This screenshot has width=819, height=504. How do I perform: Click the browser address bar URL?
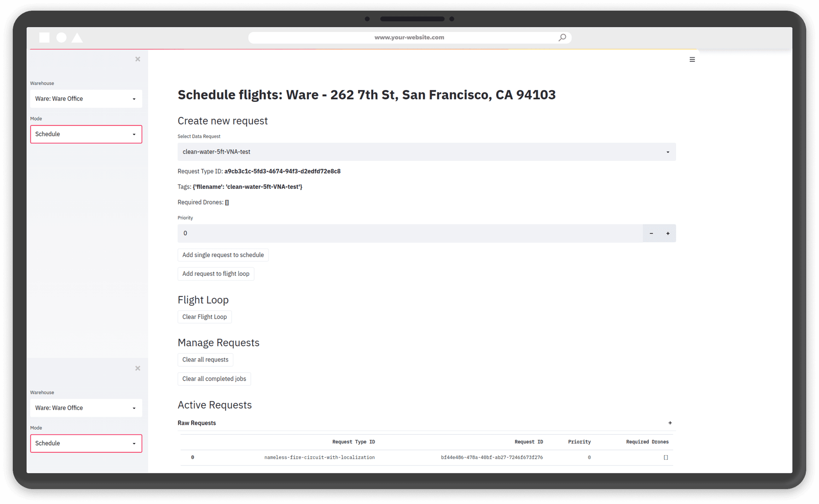(x=409, y=38)
